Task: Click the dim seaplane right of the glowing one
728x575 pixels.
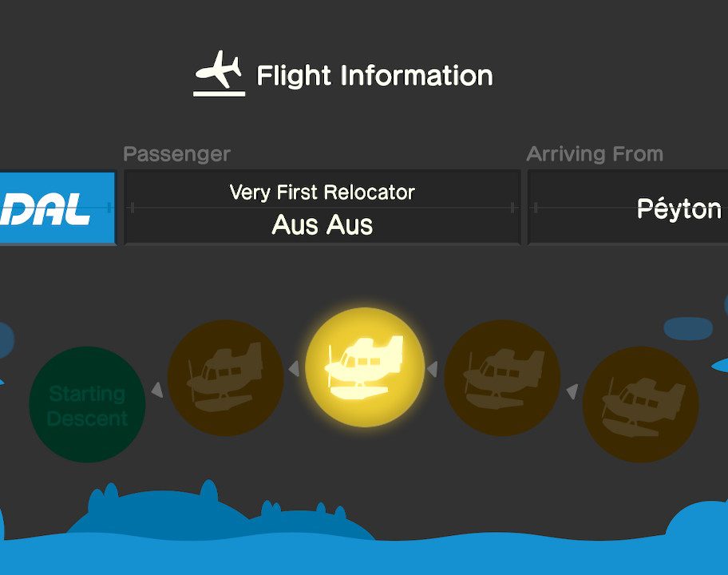Action: click(502, 378)
